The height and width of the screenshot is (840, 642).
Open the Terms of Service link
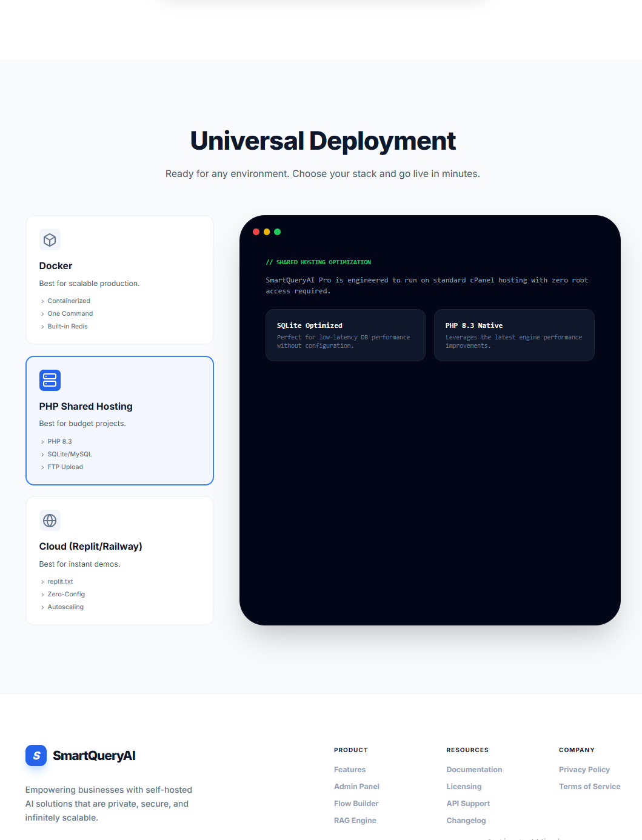pyautogui.click(x=589, y=787)
